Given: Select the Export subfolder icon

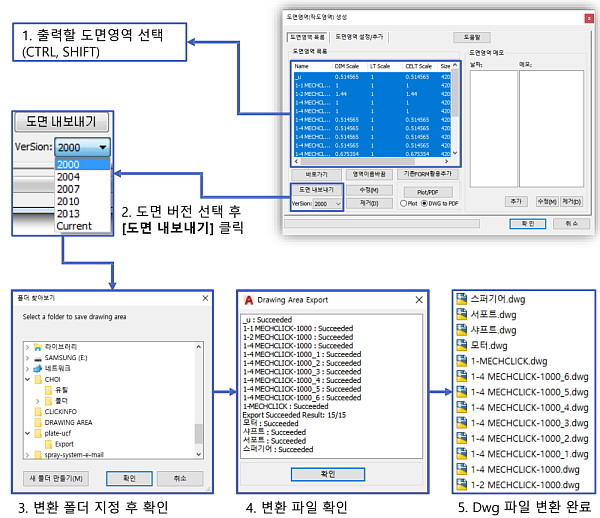Looking at the screenshot, I should coord(48,444).
